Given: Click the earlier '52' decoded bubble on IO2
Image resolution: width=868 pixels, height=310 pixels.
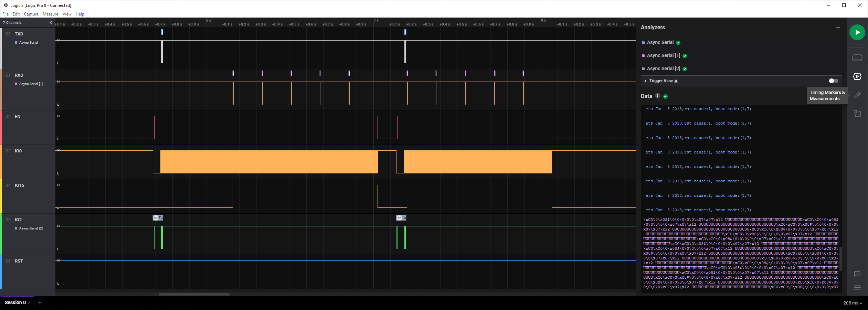Looking at the screenshot, I should (x=156, y=218).
